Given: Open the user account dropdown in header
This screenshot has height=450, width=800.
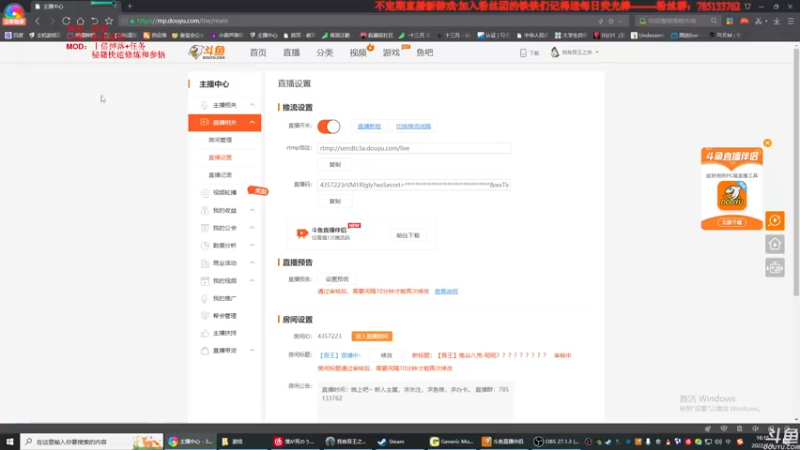Looking at the screenshot, I should click(x=574, y=52).
